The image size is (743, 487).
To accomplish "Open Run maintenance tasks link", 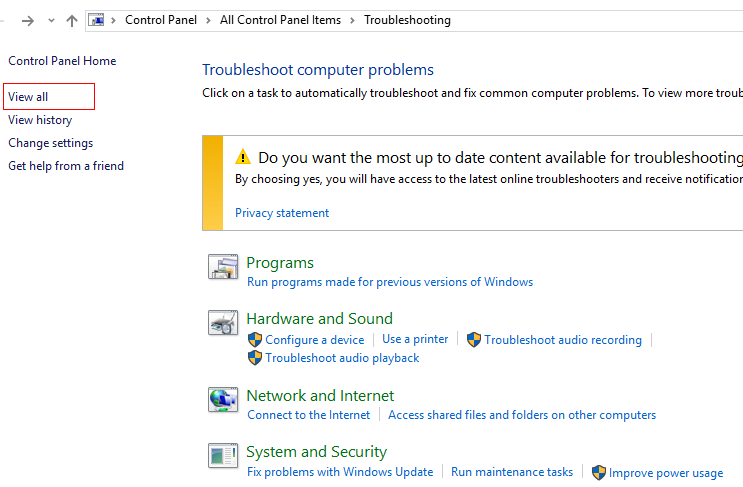I will click(512, 472).
